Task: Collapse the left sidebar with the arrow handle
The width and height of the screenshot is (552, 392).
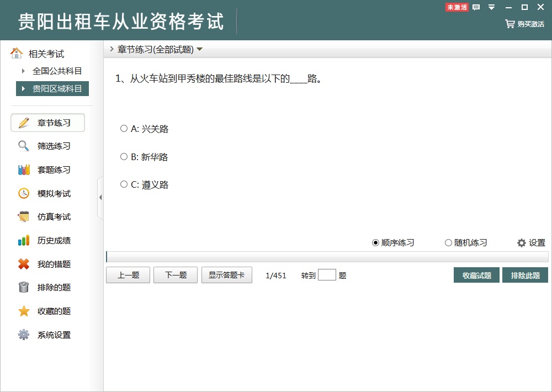Action: (x=100, y=197)
